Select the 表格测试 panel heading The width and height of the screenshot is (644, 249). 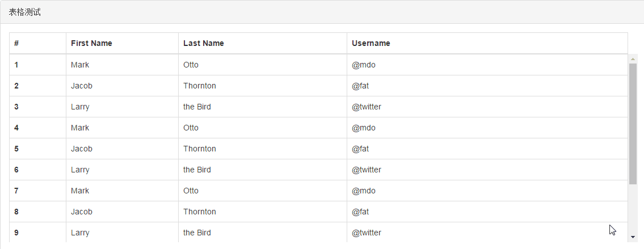[24, 12]
